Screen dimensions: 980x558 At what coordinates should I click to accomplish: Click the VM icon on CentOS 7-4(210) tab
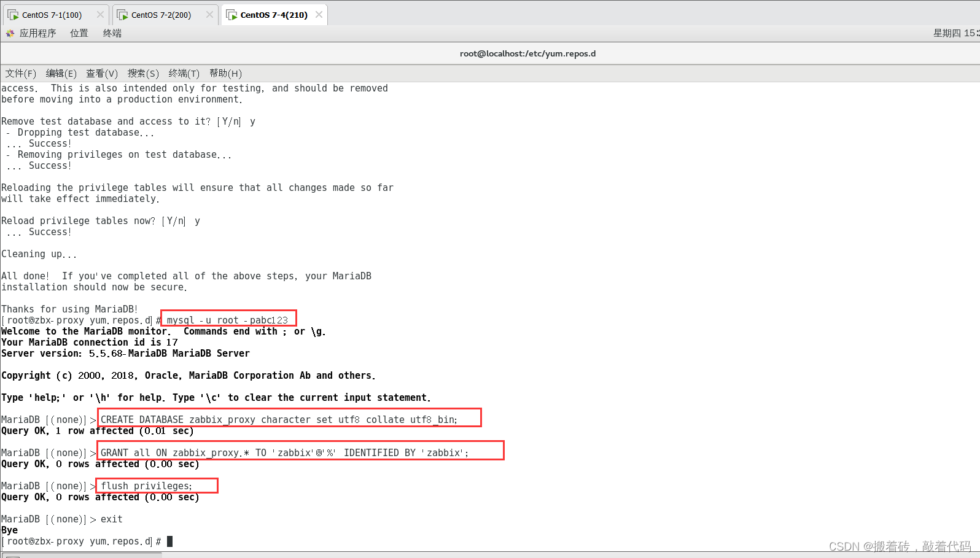click(231, 15)
